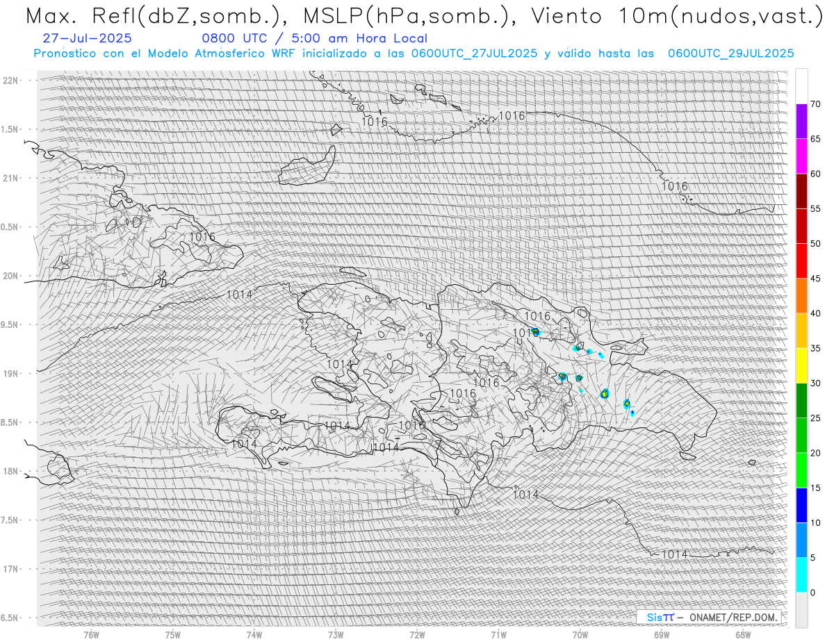The image size is (834, 644).
Task: Click the '17N' latitude axis label
Action: [x=11, y=569]
